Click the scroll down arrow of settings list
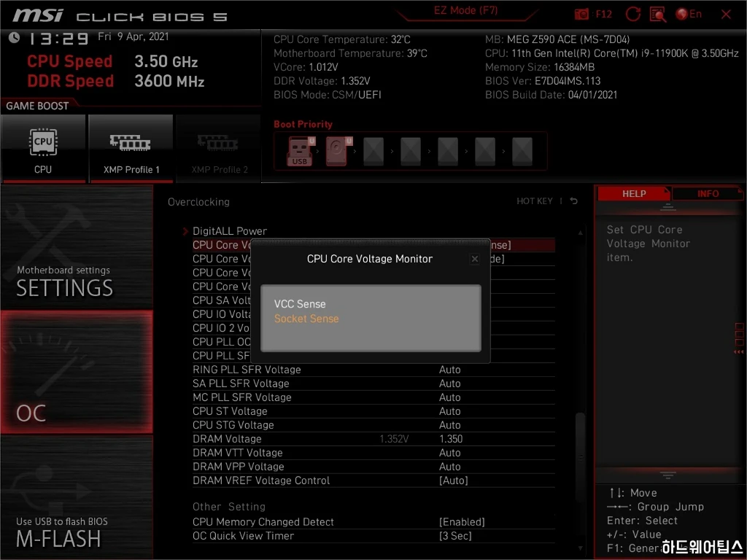 click(x=580, y=548)
